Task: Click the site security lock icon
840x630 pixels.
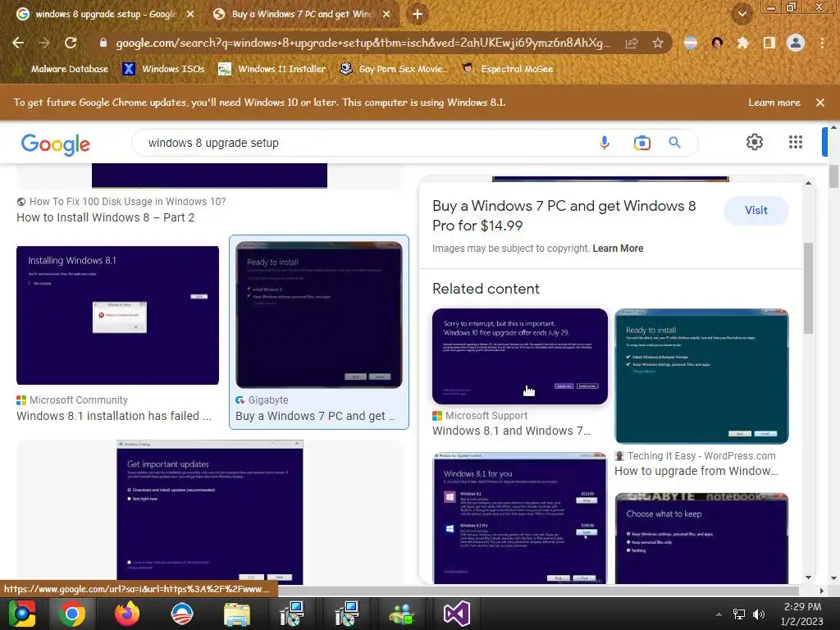Action: coord(103,43)
